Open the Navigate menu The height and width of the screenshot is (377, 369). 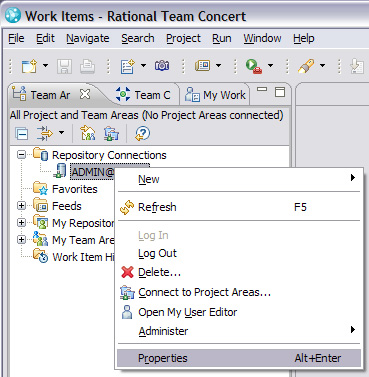(x=88, y=39)
